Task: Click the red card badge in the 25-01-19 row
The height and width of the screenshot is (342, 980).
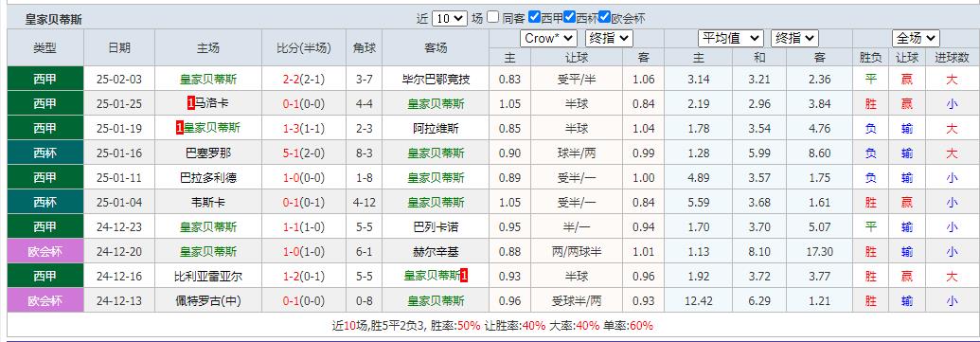Action: [x=180, y=128]
